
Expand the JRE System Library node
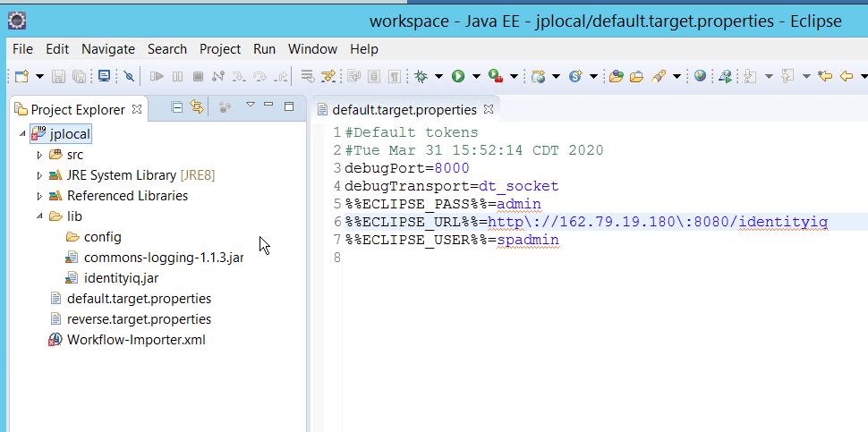pyautogui.click(x=39, y=176)
